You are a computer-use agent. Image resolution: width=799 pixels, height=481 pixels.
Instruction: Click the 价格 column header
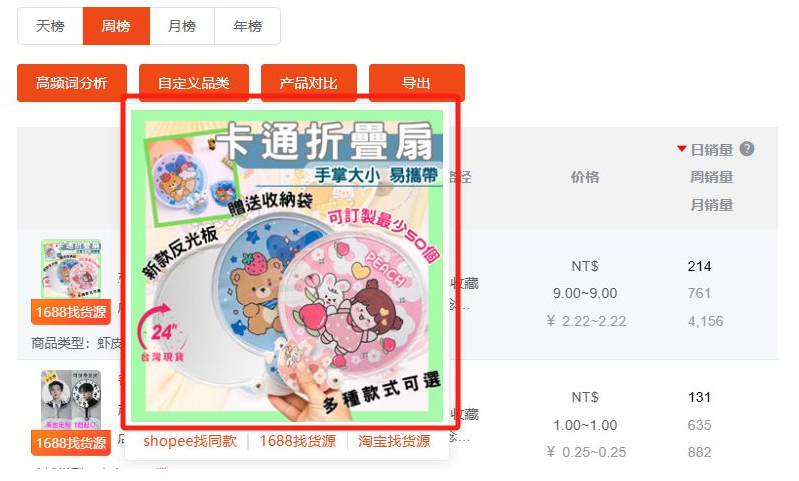(584, 177)
